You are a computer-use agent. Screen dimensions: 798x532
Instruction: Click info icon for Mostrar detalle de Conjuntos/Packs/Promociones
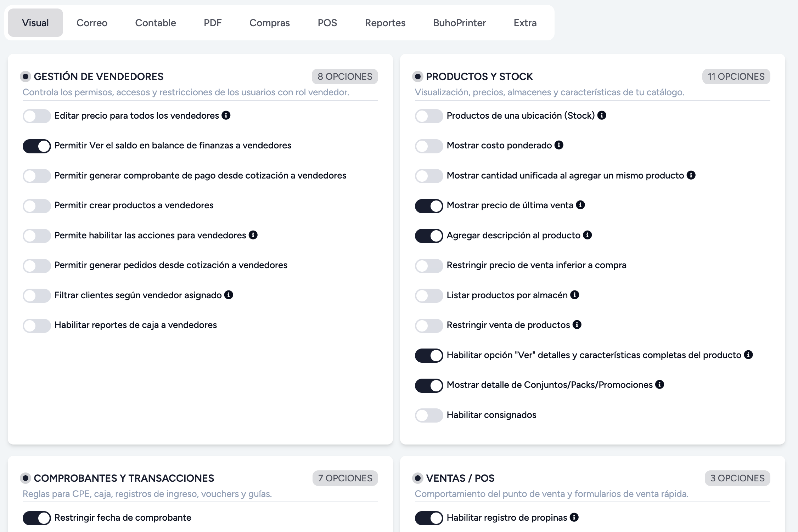click(x=659, y=385)
